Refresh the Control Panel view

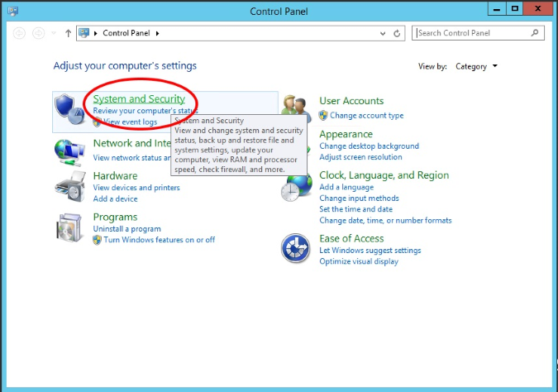(397, 33)
